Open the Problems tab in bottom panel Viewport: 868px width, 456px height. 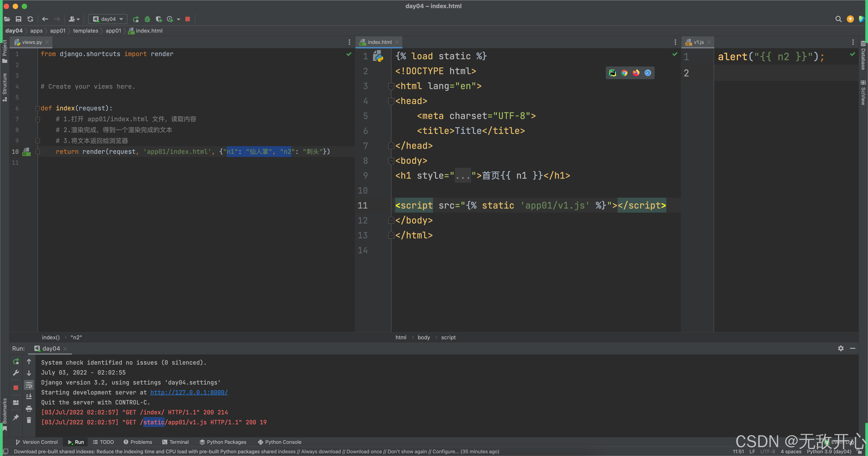[137, 442]
